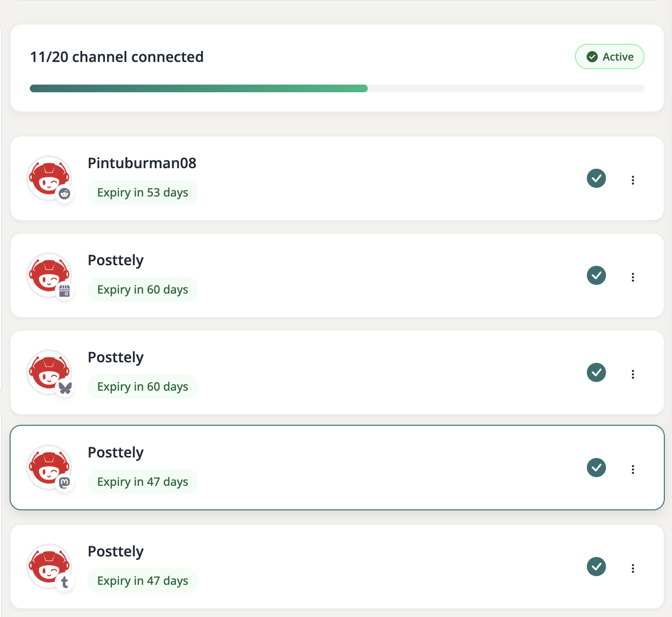Click the Expiry in 53 days label

142,192
